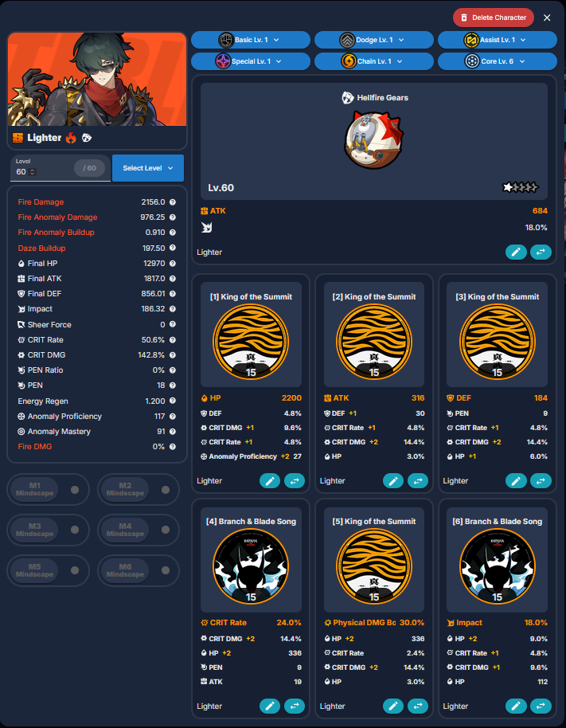Show help for Fire Anomaly Buildup
566x728 pixels.
[173, 232]
